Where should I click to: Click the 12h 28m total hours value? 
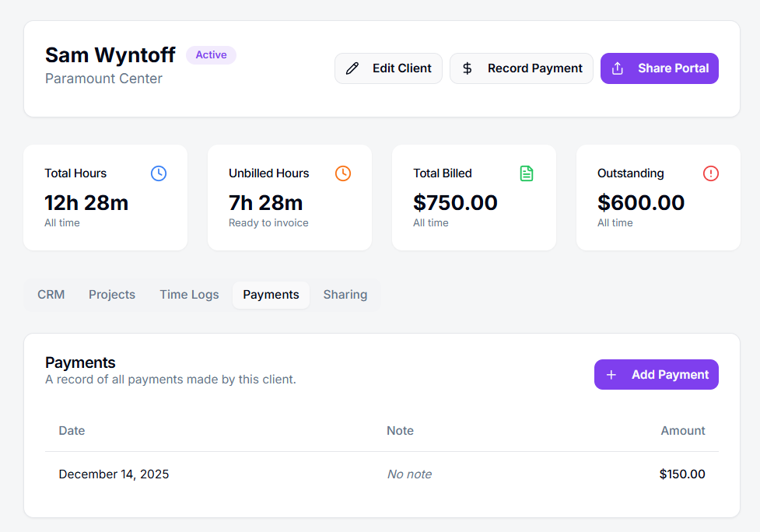point(86,202)
